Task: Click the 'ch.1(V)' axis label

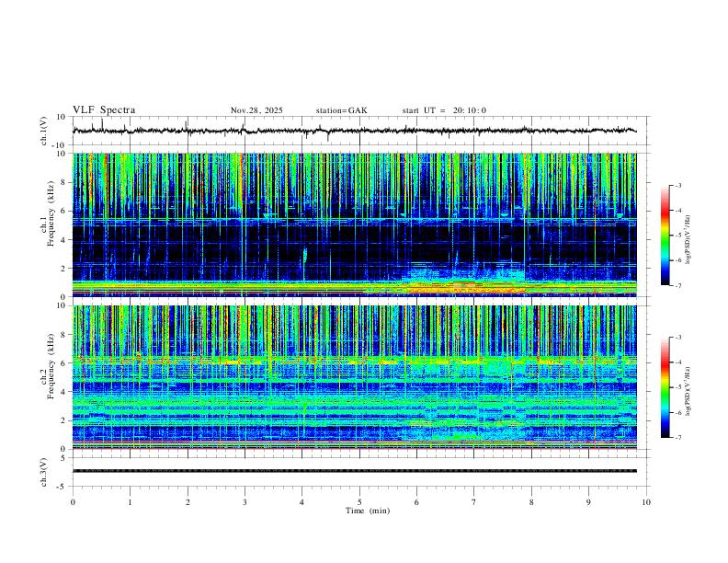Action: tap(44, 131)
